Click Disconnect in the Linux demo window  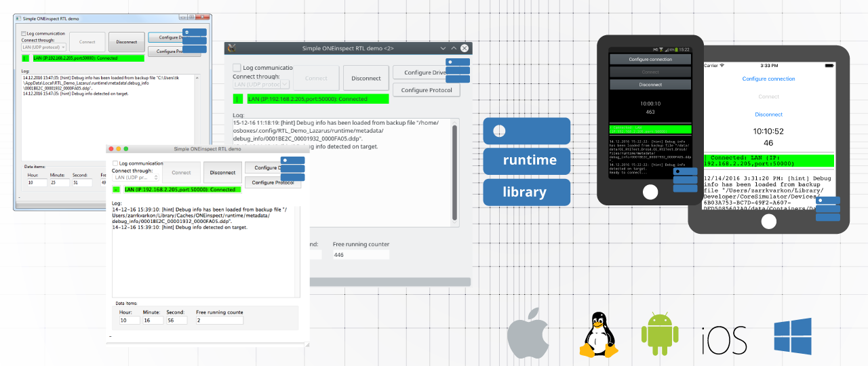366,78
